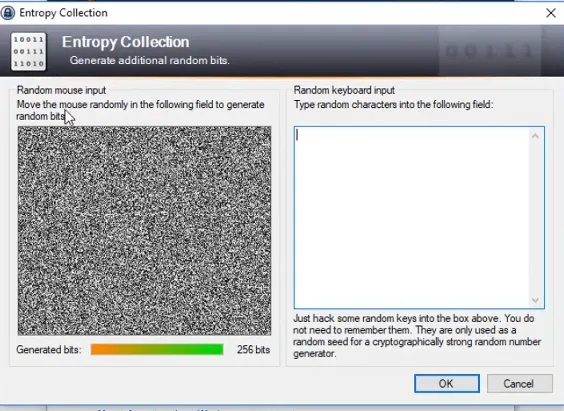Screen dimensions: 564x411
Task: Click the scroll down arrow in the text box
Action: tap(535, 300)
